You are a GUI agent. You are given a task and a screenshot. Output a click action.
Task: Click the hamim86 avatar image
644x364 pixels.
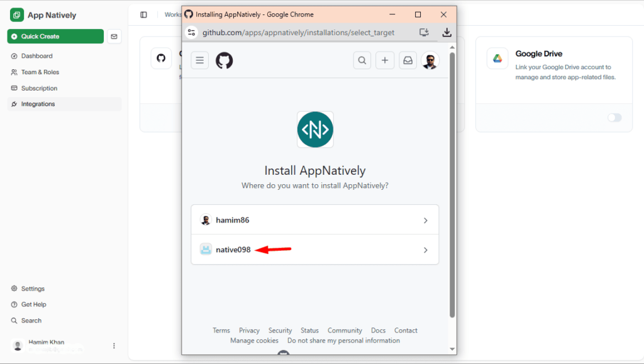tap(206, 220)
